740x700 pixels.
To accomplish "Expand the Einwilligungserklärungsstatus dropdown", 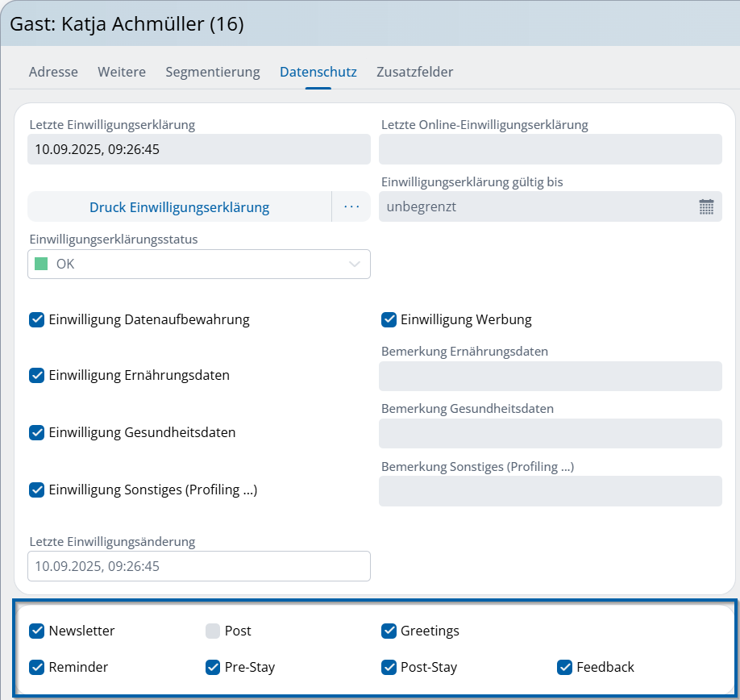I will [354, 264].
